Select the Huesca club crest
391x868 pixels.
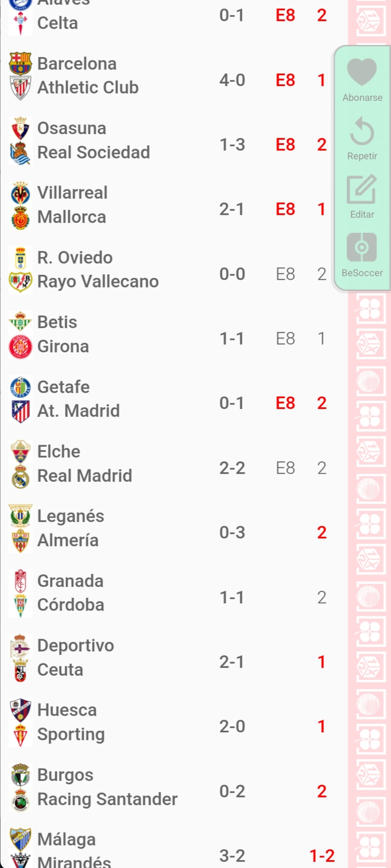click(x=20, y=710)
